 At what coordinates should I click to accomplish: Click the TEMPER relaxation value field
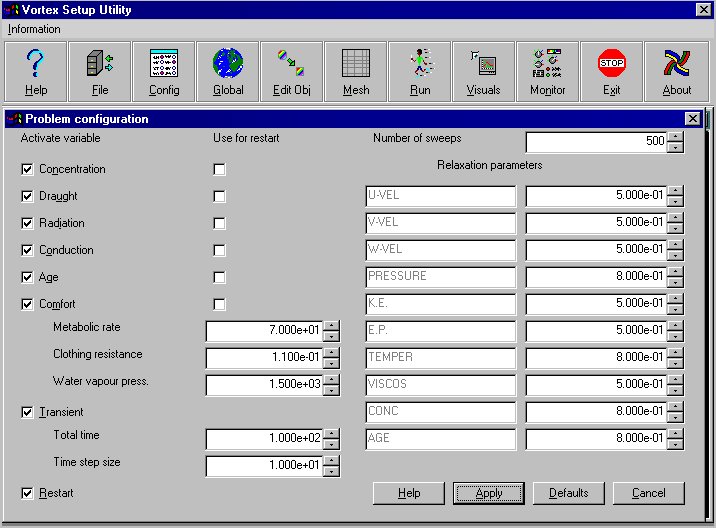pos(596,358)
